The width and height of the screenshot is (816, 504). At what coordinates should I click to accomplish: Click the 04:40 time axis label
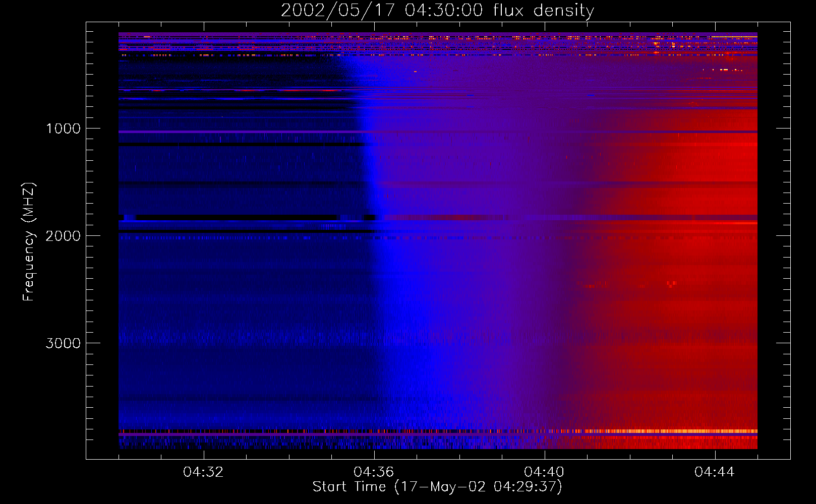(545, 472)
